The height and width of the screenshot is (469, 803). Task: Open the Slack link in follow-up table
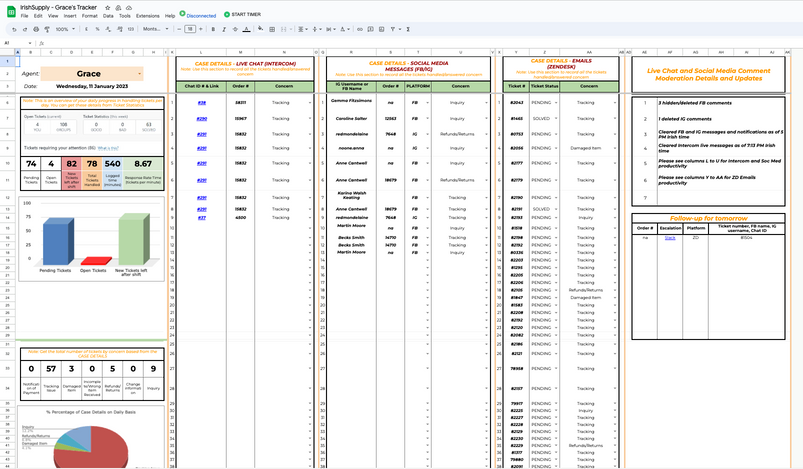coord(670,238)
